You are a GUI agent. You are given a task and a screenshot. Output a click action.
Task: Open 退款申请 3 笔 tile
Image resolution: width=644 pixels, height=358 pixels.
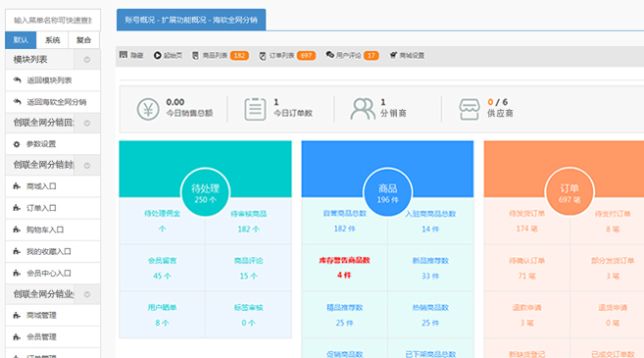(x=527, y=315)
